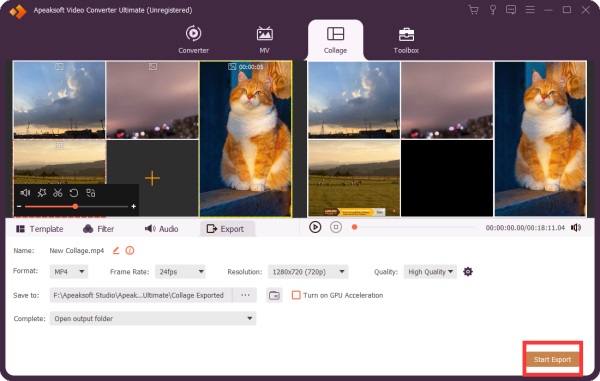Stop the collage preview playback

336,227
